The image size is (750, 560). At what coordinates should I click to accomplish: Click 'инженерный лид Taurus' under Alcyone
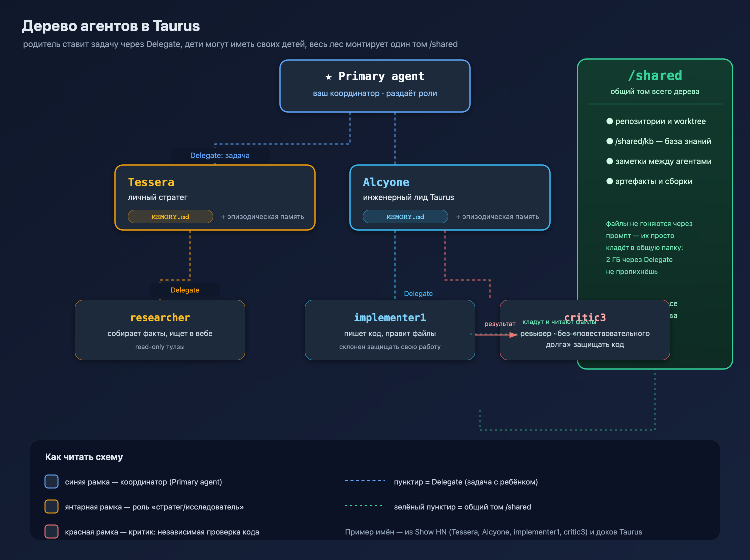click(x=408, y=197)
